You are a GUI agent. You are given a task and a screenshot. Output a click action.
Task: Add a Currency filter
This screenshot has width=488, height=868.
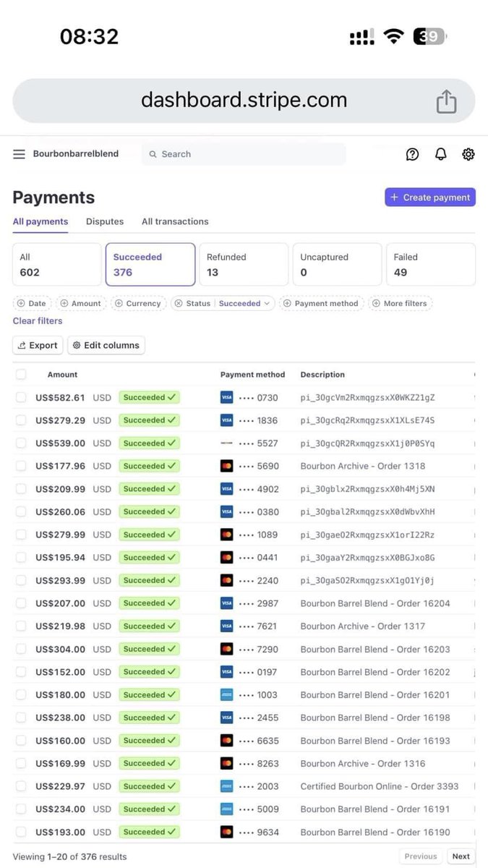pyautogui.click(x=138, y=304)
